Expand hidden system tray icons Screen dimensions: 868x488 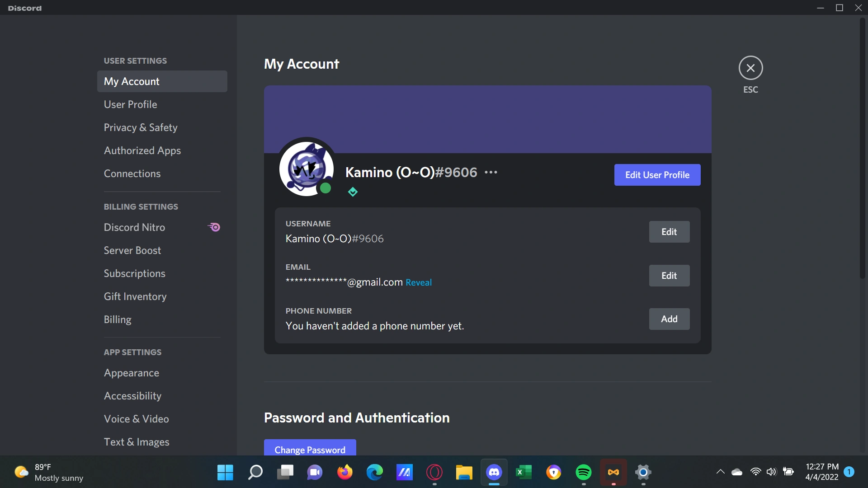tap(720, 472)
